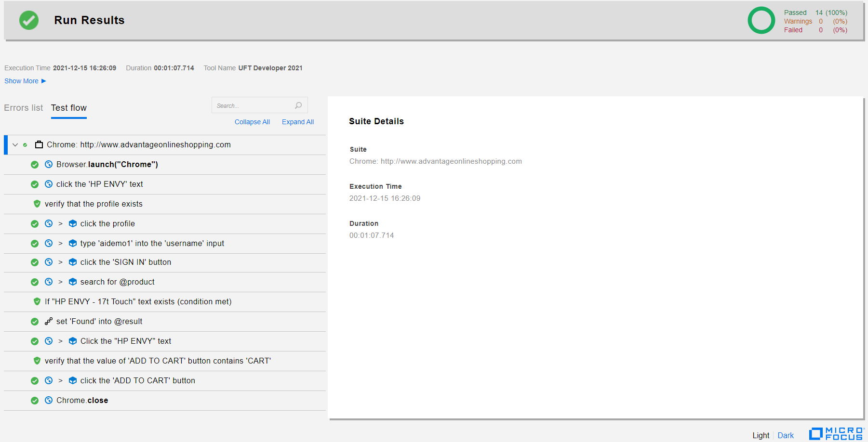This screenshot has width=868, height=442.
Task: Click the shield icon beside the 'HP ENVY - 17t Touch' condition
Action: coord(37,301)
